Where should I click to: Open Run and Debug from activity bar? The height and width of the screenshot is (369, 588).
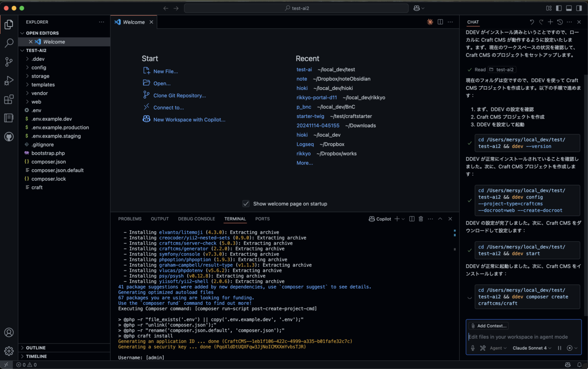pos(9,81)
